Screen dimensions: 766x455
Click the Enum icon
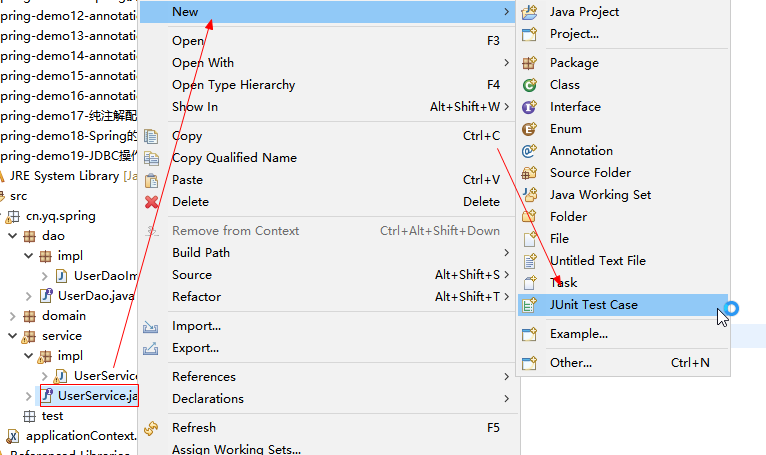(x=530, y=129)
